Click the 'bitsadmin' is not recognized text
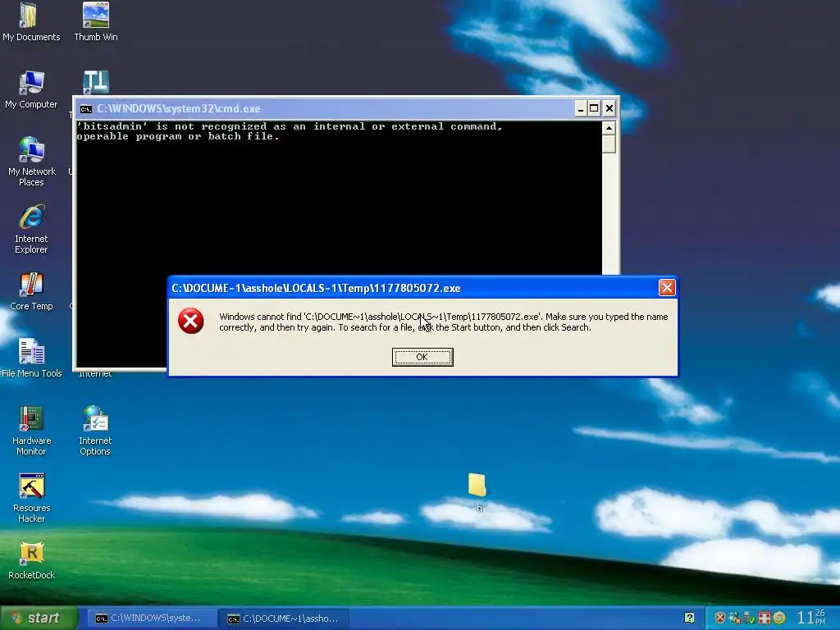The width and height of the screenshot is (840, 630). [x=290, y=126]
